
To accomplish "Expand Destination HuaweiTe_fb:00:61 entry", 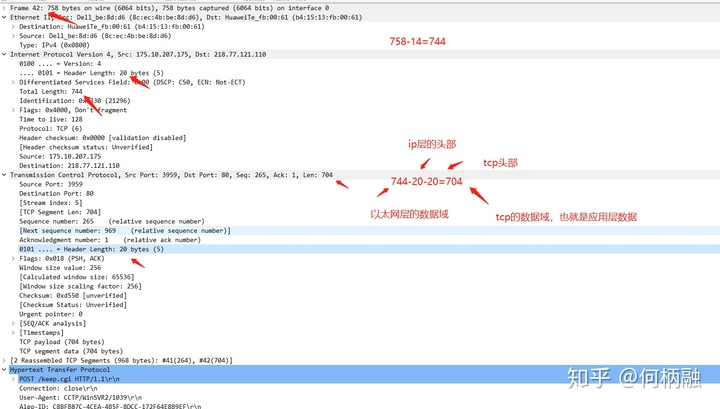I will [x=13, y=27].
